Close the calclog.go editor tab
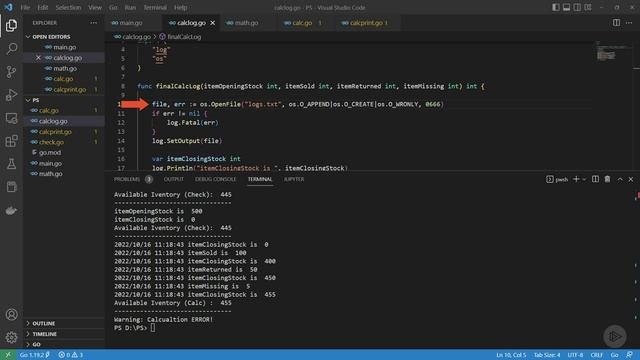 [213, 23]
